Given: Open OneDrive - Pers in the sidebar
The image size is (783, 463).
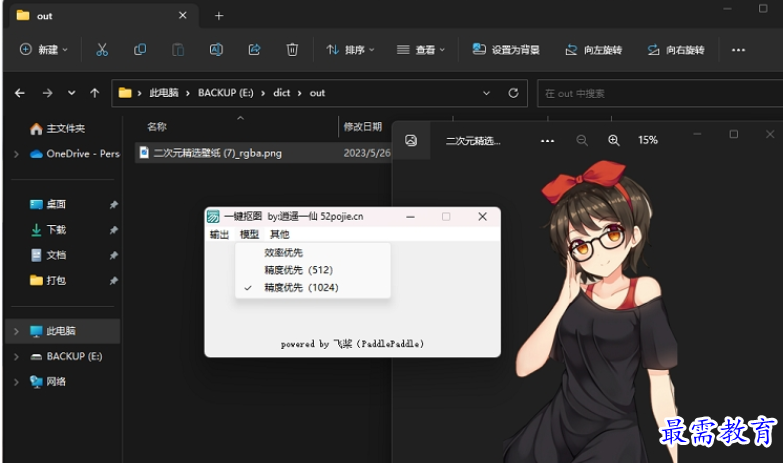Looking at the screenshot, I should click(x=75, y=154).
